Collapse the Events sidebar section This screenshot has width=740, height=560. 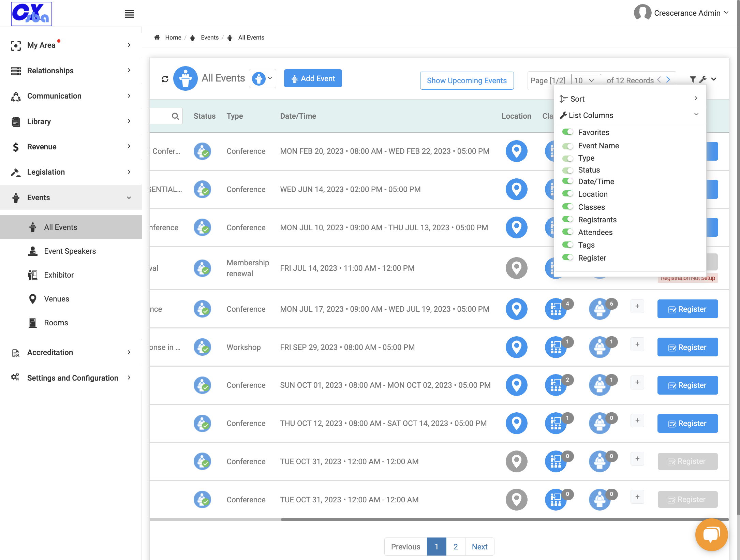tap(71, 197)
